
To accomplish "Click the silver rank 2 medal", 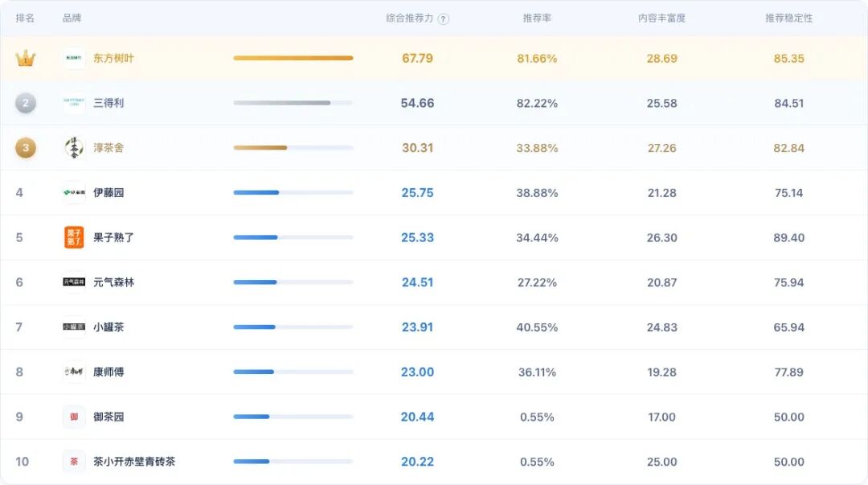I will [26, 103].
